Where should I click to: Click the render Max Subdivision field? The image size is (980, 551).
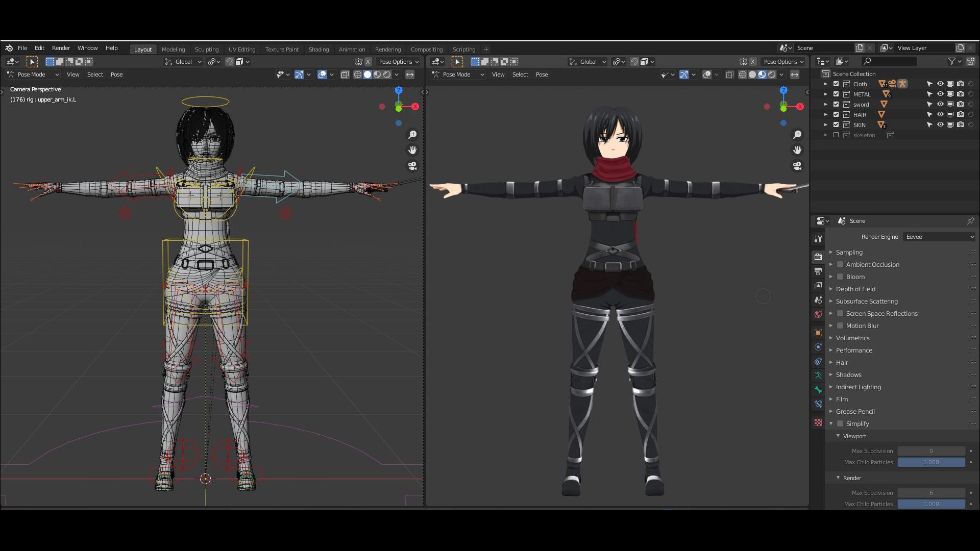pos(931,493)
